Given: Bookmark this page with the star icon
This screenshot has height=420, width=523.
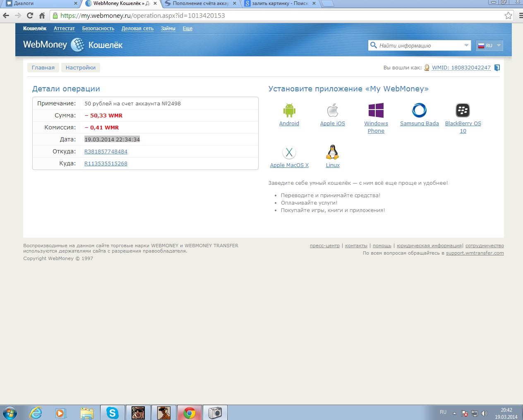Looking at the screenshot, I should (x=509, y=16).
